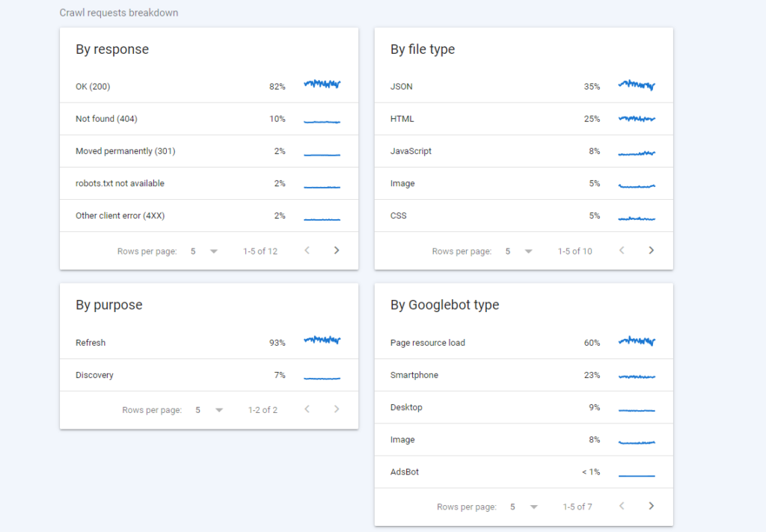Click the By purpose panel heading
Viewport: 766px width, 532px height.
107,305
